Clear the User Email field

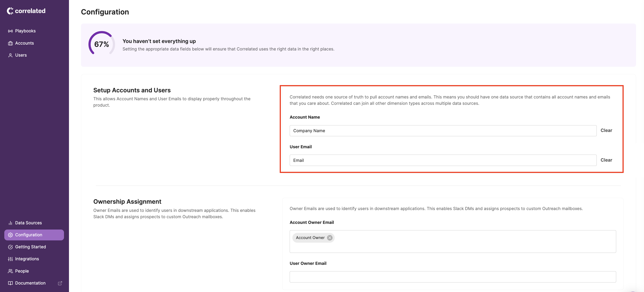pos(606,160)
